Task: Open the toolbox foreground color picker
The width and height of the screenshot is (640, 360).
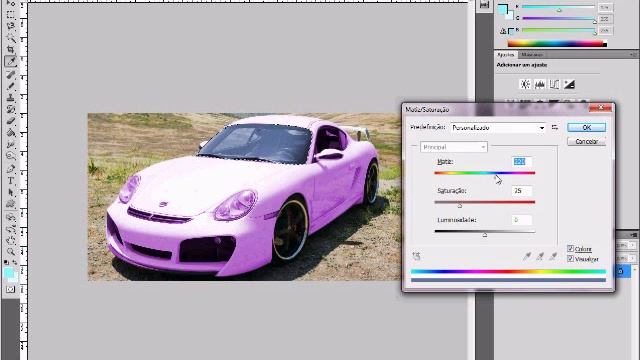Action: pos(8,273)
